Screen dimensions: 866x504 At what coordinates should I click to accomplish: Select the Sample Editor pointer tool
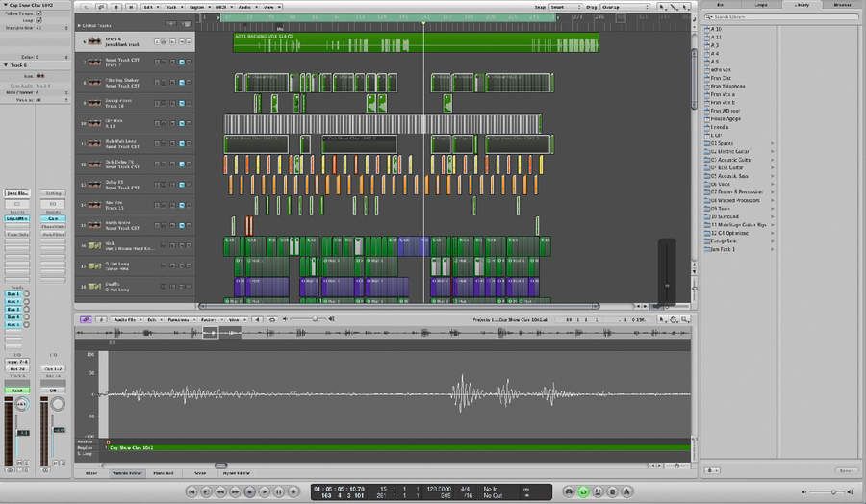click(662, 319)
